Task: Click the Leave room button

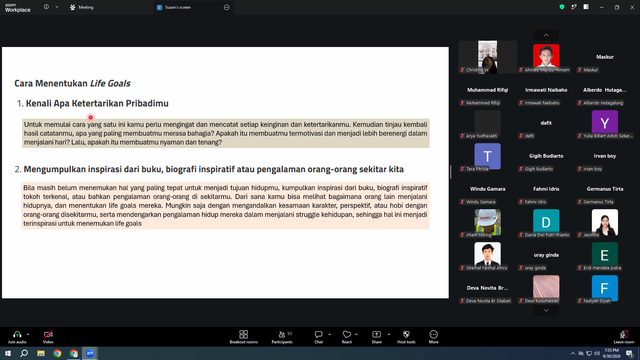Action: [624, 337]
